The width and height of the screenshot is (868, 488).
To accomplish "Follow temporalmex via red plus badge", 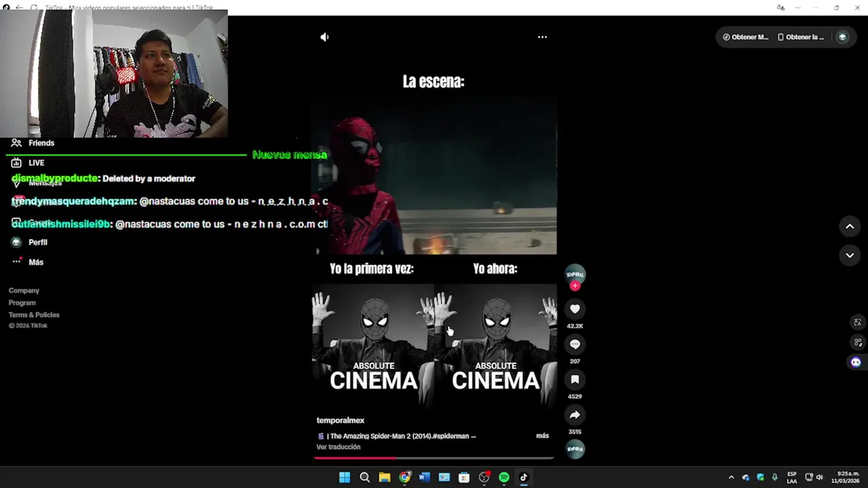I will tap(575, 286).
